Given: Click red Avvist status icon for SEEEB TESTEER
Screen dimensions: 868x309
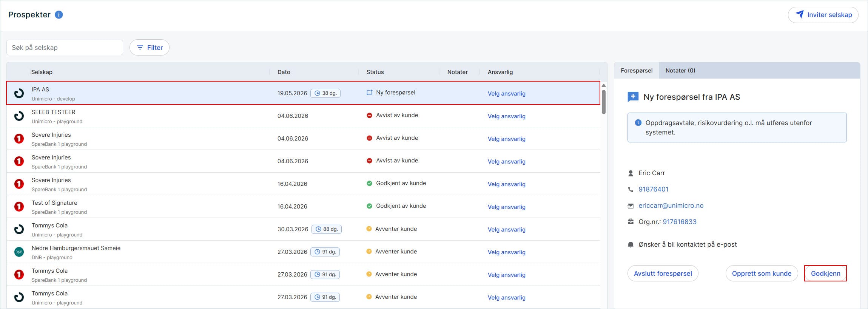Looking at the screenshot, I should (x=369, y=115).
